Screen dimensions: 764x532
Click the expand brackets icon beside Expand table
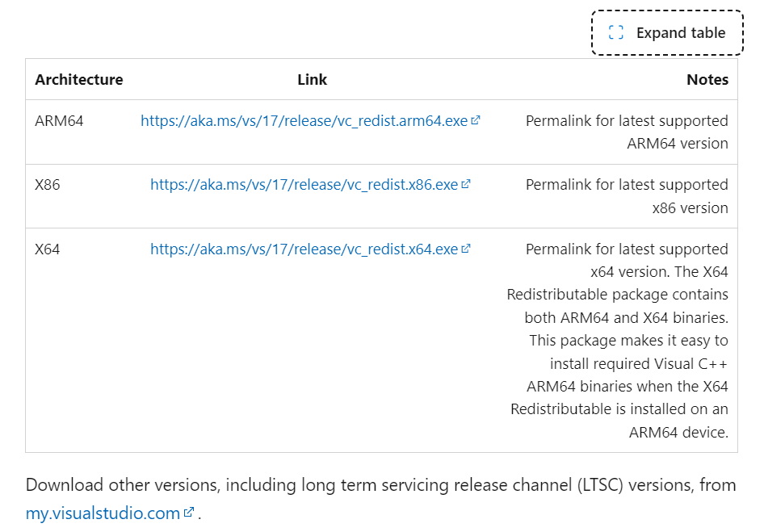[616, 32]
